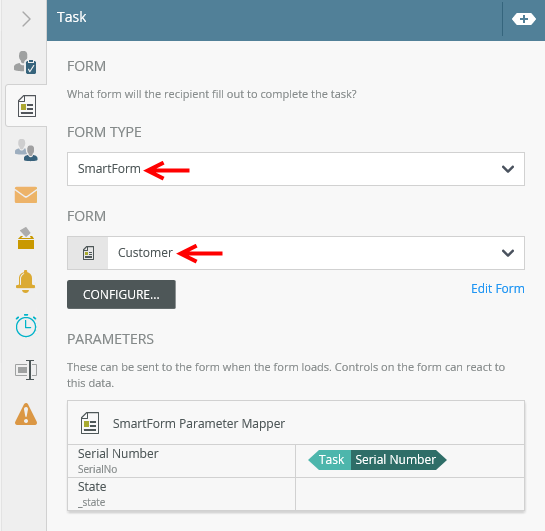This screenshot has height=531, width=545.
Task: Select the Task Serial Number token
Action: coord(377,460)
